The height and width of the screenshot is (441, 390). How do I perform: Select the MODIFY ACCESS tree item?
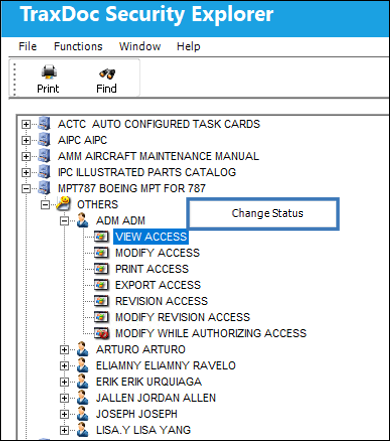coord(157,253)
